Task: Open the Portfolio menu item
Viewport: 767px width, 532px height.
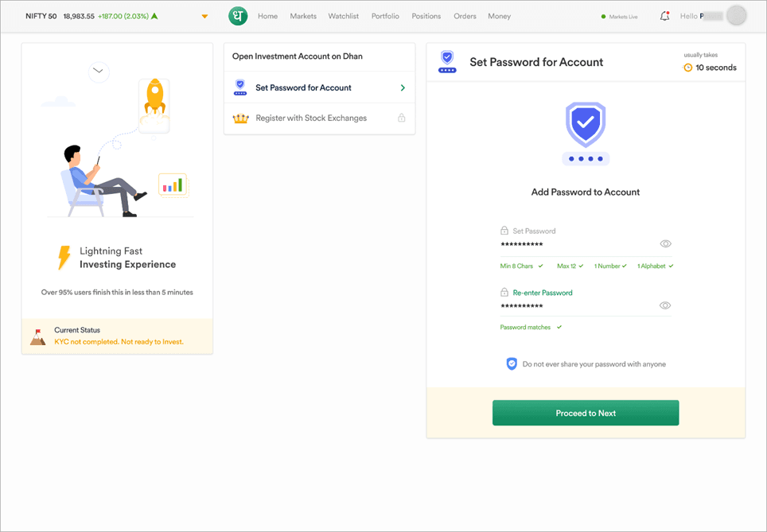Action: coord(385,16)
